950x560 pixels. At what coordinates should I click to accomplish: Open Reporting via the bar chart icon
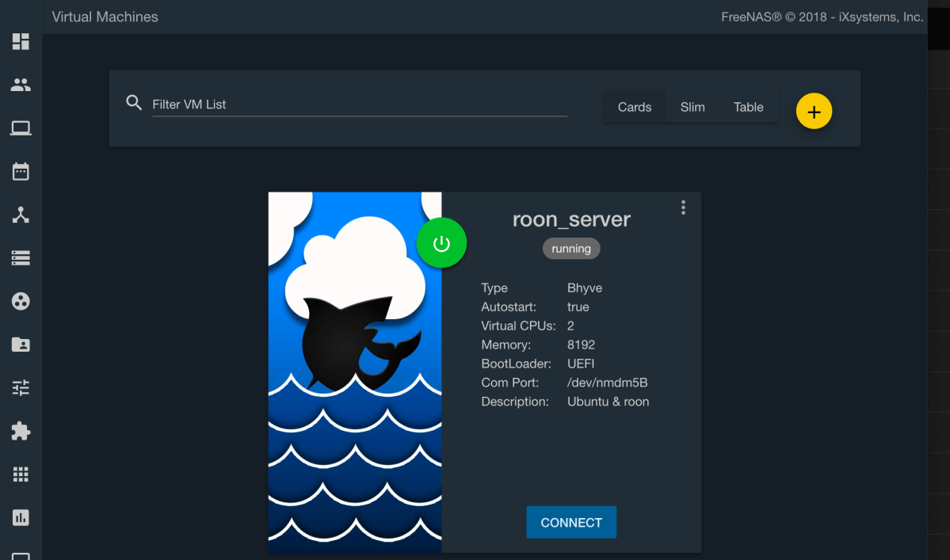coord(21,517)
